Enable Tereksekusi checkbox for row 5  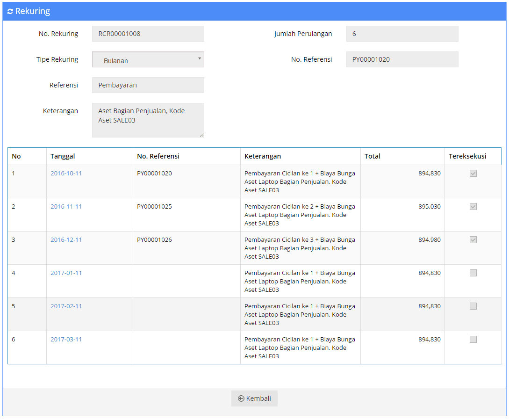473,306
